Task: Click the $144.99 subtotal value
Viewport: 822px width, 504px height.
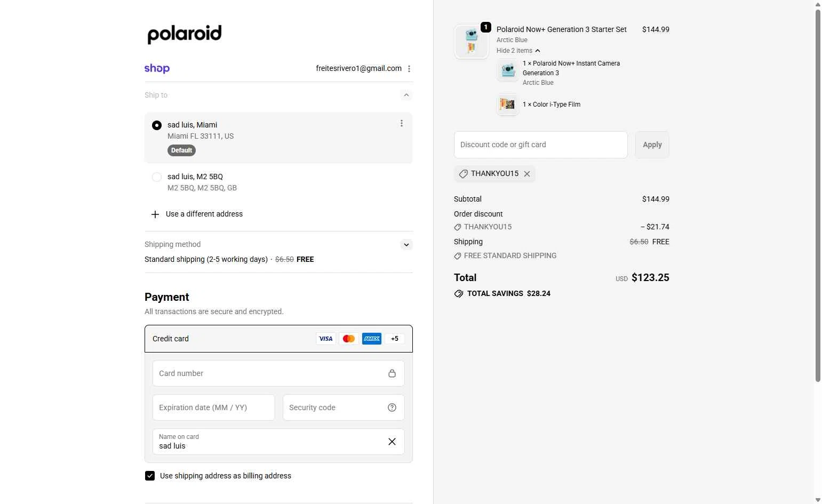Action: [656, 199]
